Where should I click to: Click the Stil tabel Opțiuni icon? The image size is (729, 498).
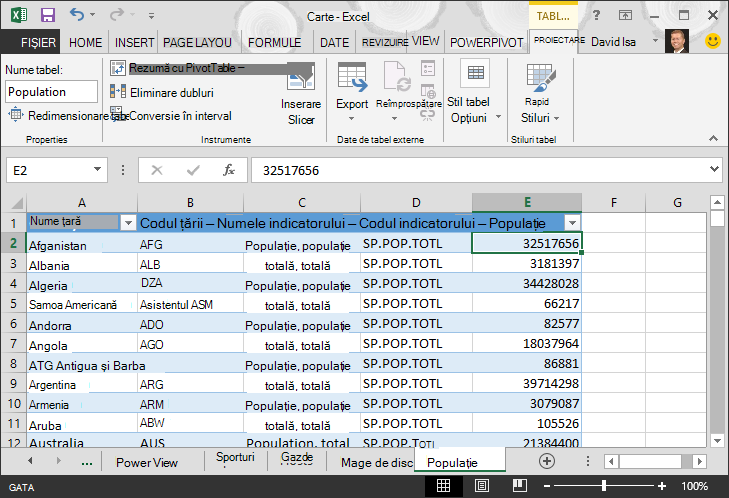click(x=475, y=73)
